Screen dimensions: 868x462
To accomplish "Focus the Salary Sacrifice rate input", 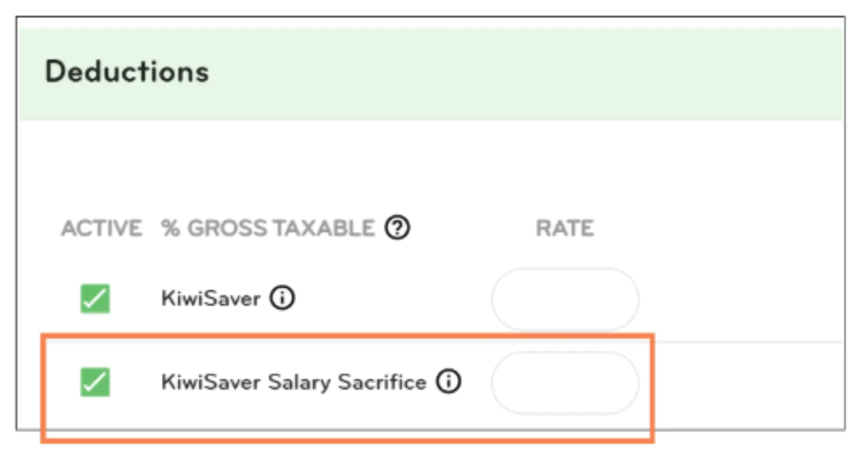I will [x=565, y=383].
